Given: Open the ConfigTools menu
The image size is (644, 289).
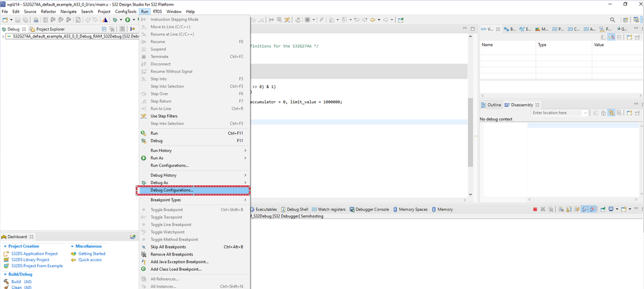Looking at the screenshot, I should [126, 12].
